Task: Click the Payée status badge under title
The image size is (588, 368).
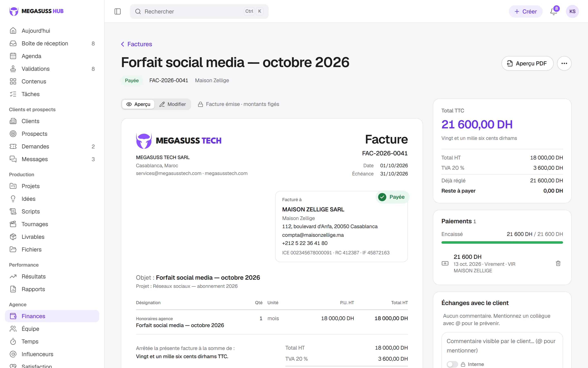Action: point(132,80)
